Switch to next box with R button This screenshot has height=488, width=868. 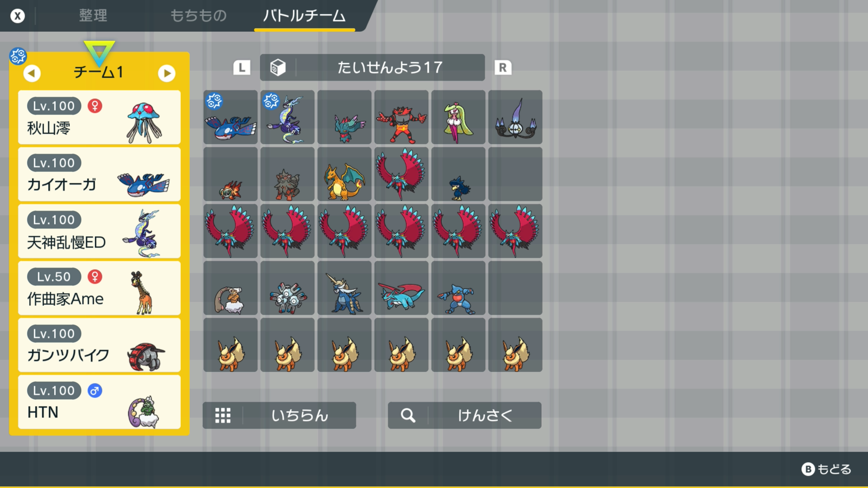[x=503, y=68]
